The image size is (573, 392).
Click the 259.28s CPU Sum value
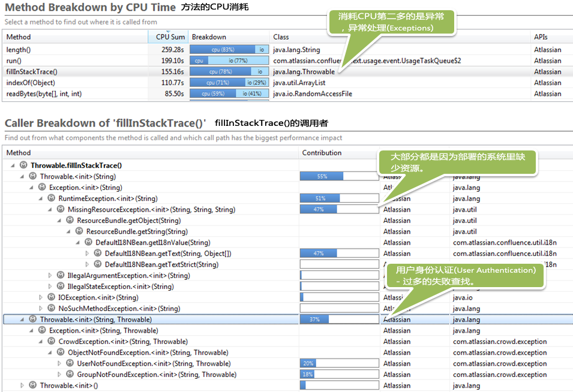pyautogui.click(x=172, y=50)
